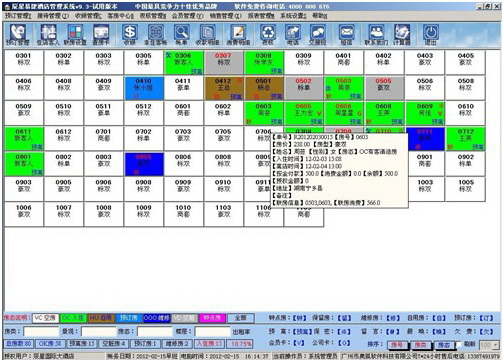This screenshot has width=503, height=360.
Task: Sort rooms with the 房号 button
Action: (397, 345)
